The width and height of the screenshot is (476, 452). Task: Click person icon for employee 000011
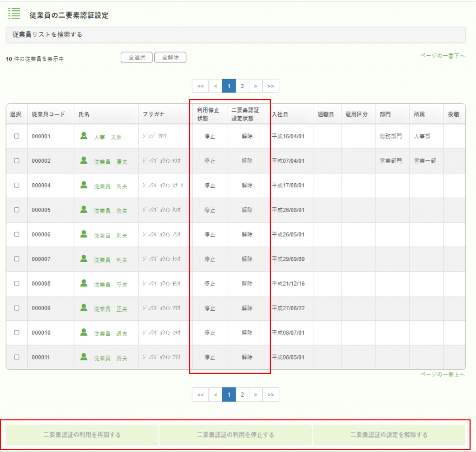[84, 357]
